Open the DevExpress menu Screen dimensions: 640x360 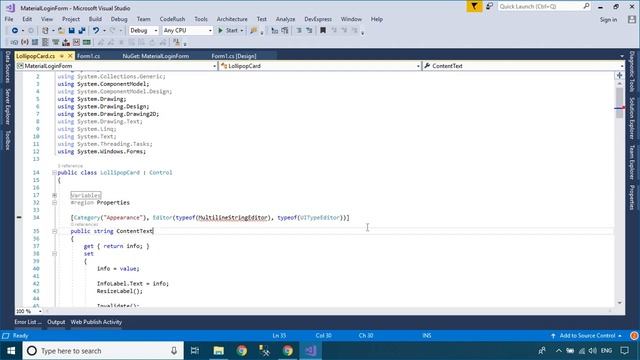(x=318, y=19)
